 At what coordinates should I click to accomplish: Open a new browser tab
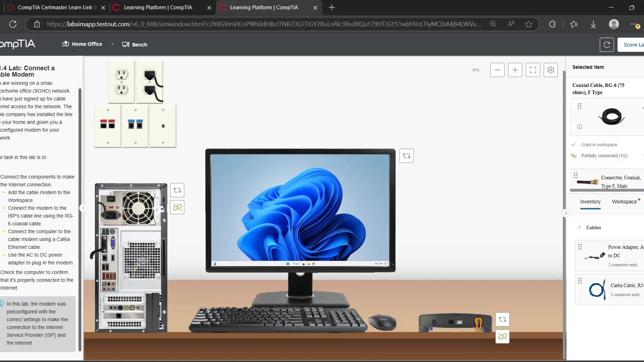point(332,8)
